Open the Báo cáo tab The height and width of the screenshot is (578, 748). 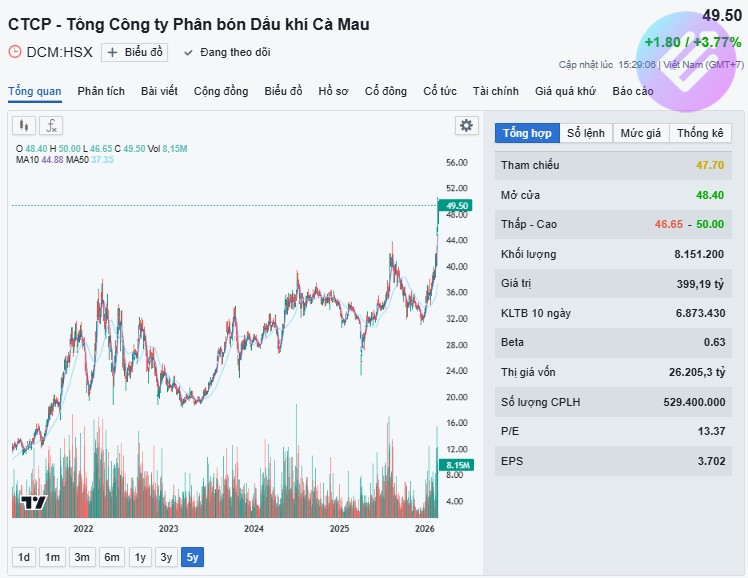pos(633,91)
